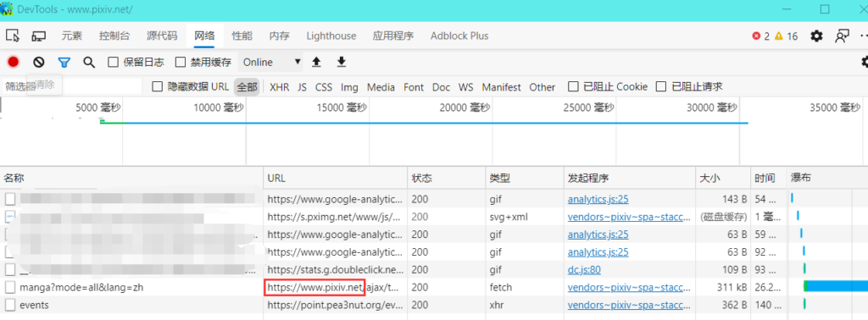Open the 应用程序 tab
The width and height of the screenshot is (868, 320).
(393, 36)
